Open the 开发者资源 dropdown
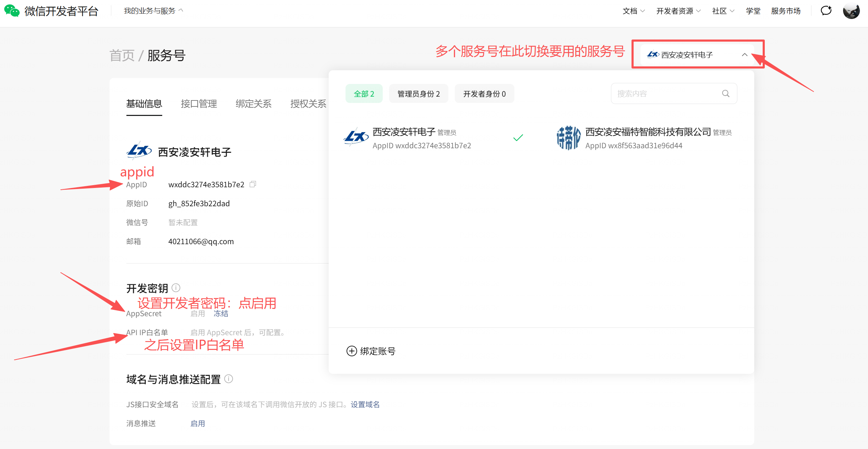 pyautogui.click(x=678, y=11)
